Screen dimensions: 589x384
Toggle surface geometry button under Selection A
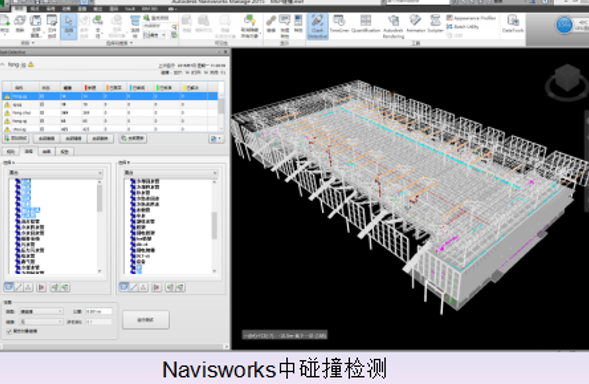pyautogui.click(x=9, y=287)
